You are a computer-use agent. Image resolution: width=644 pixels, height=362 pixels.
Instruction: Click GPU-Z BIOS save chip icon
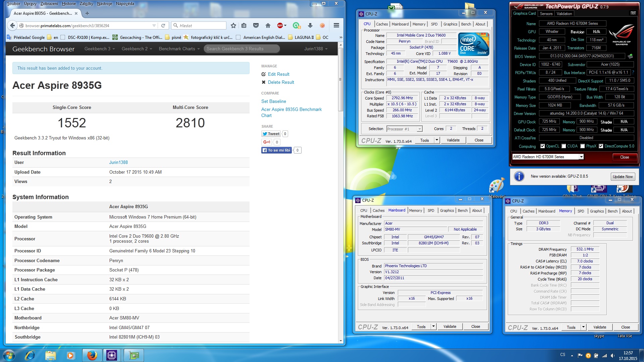630,56
